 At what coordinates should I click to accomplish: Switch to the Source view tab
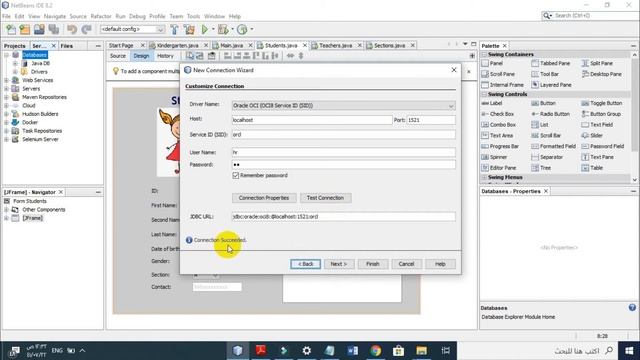(118, 56)
